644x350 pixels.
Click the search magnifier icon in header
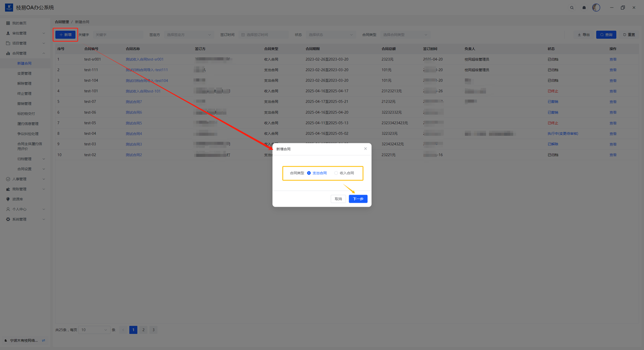(572, 8)
